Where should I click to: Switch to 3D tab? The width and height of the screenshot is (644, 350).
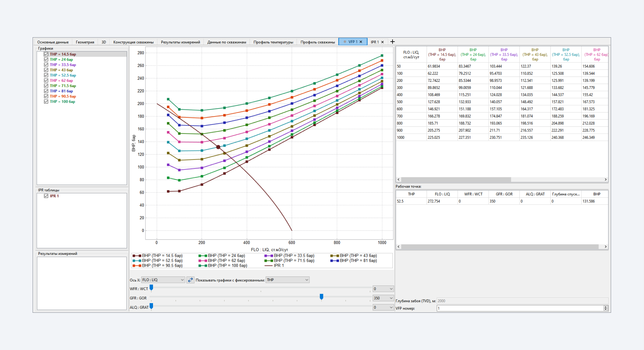coord(104,42)
